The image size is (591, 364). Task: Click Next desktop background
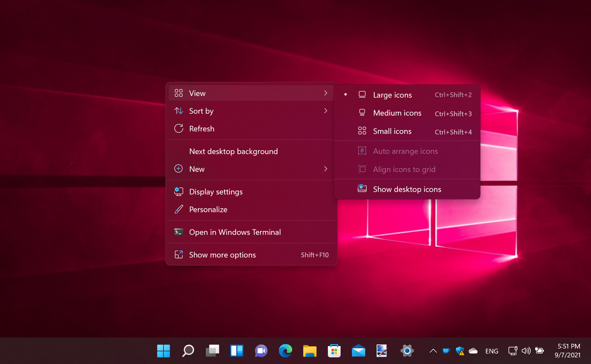click(x=233, y=151)
